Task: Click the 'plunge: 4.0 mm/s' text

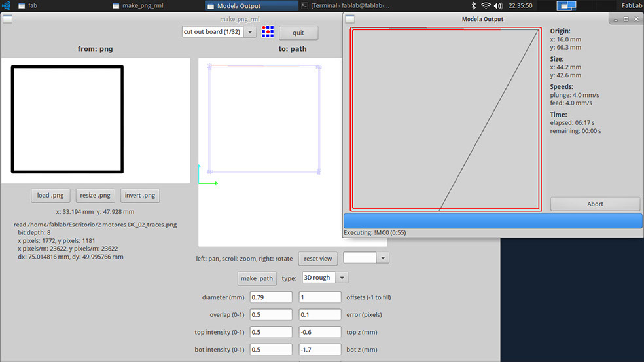Action: tap(575, 95)
